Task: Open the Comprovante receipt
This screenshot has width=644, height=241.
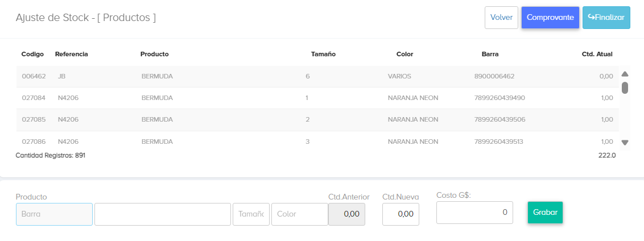Action: pyautogui.click(x=550, y=18)
